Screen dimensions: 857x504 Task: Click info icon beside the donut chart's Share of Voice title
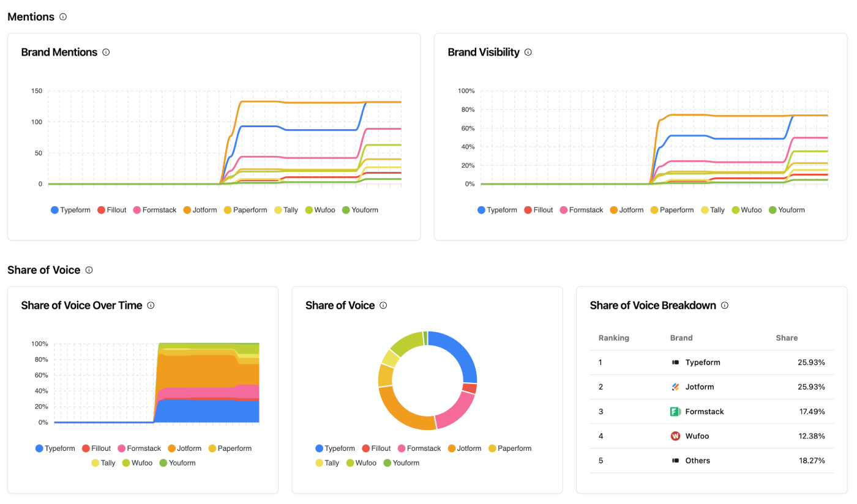click(x=383, y=306)
